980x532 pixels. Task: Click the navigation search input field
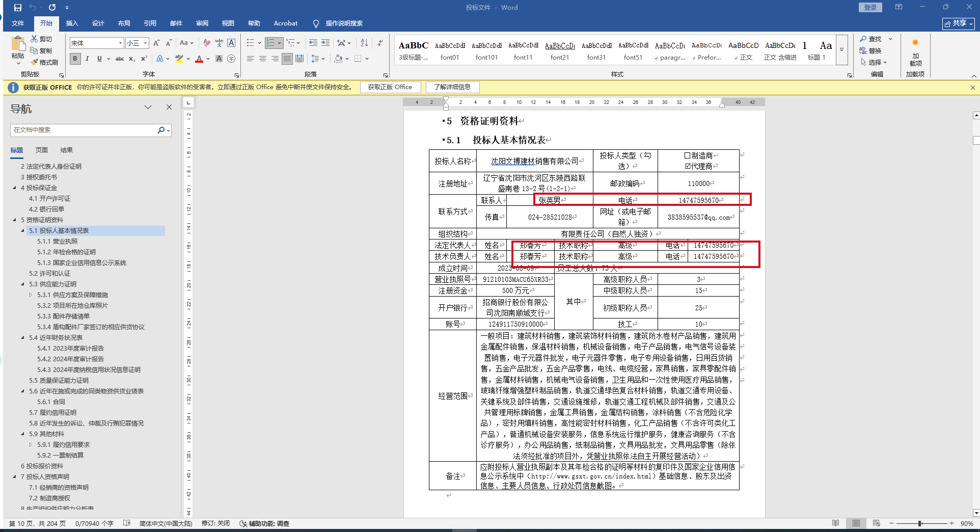click(84, 130)
